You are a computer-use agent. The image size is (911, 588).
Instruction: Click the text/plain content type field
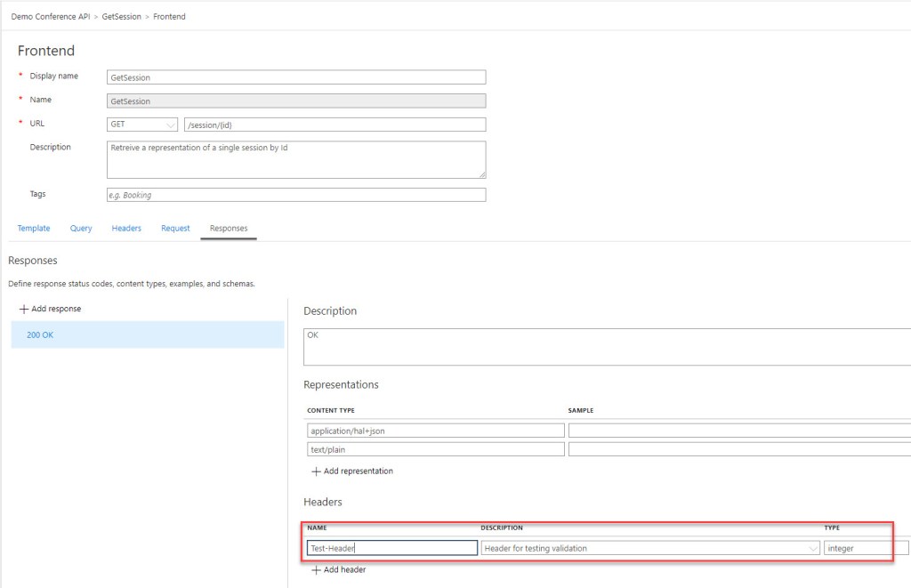436,449
